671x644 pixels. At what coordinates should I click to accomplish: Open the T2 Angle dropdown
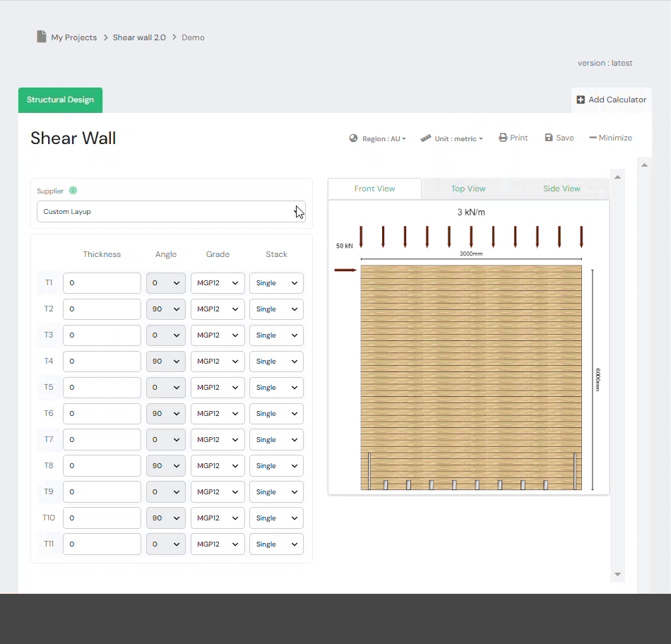coord(165,309)
